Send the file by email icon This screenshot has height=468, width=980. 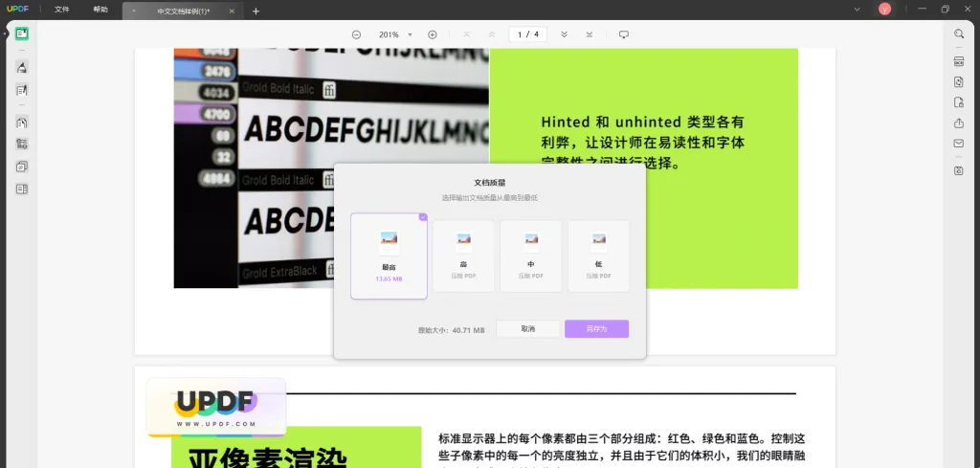click(958, 144)
